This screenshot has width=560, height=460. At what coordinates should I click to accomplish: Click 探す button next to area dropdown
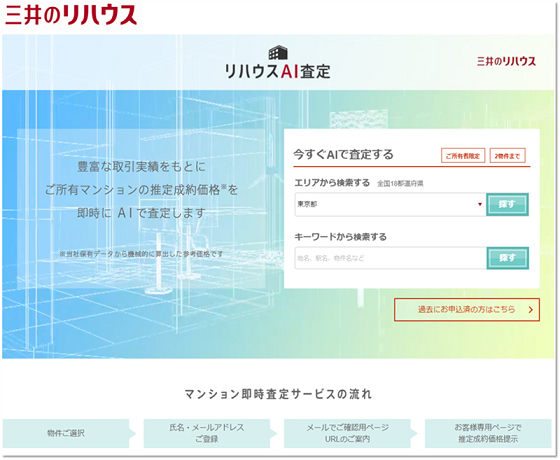[507, 204]
